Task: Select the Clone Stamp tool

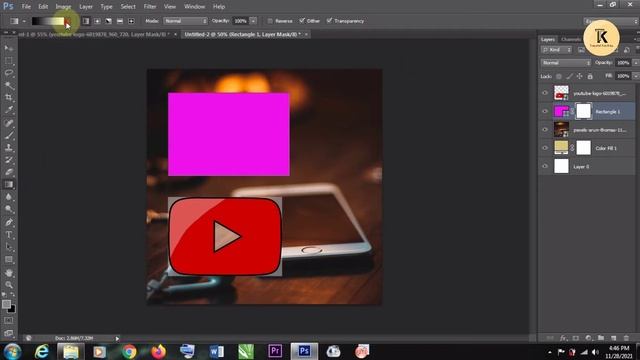Action: click(x=9, y=147)
